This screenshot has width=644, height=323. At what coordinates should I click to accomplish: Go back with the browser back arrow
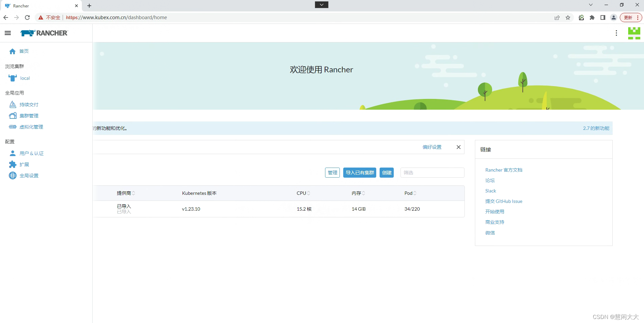click(6, 17)
